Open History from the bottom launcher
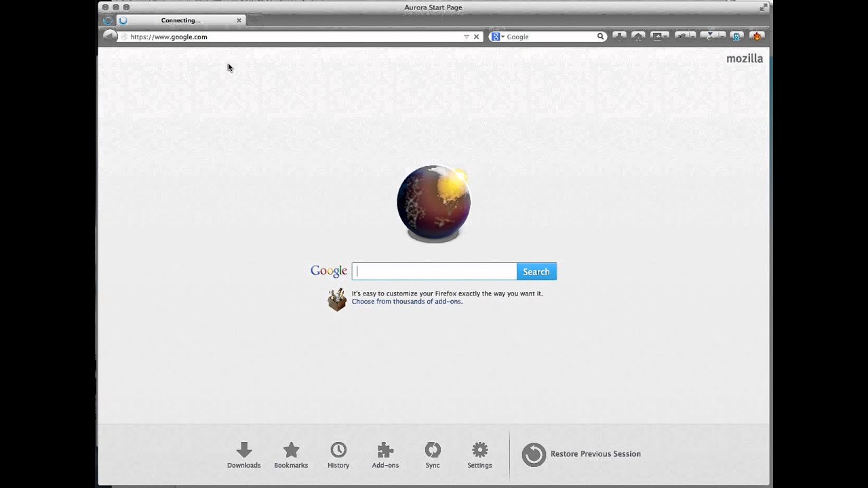The width and height of the screenshot is (868, 488). (x=338, y=455)
